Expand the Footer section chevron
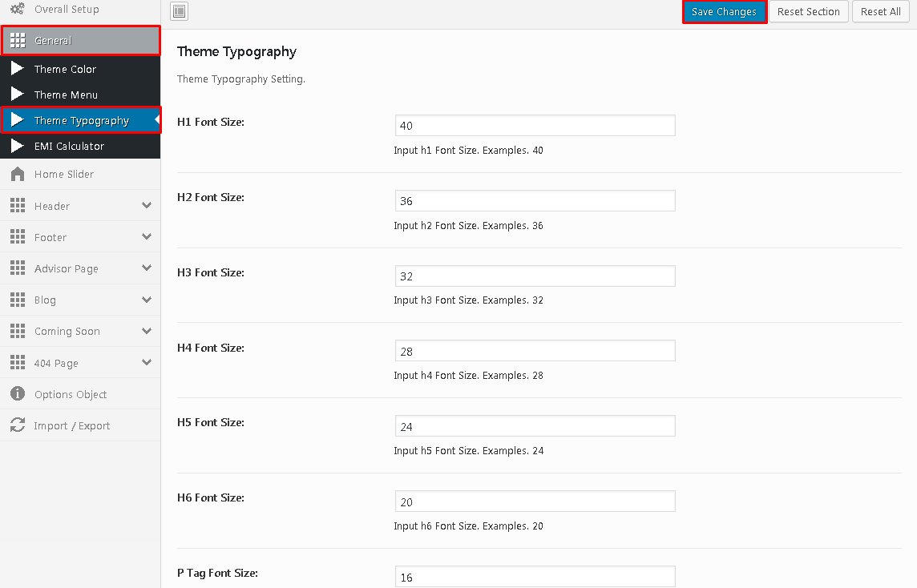The height and width of the screenshot is (588, 917). [x=147, y=237]
